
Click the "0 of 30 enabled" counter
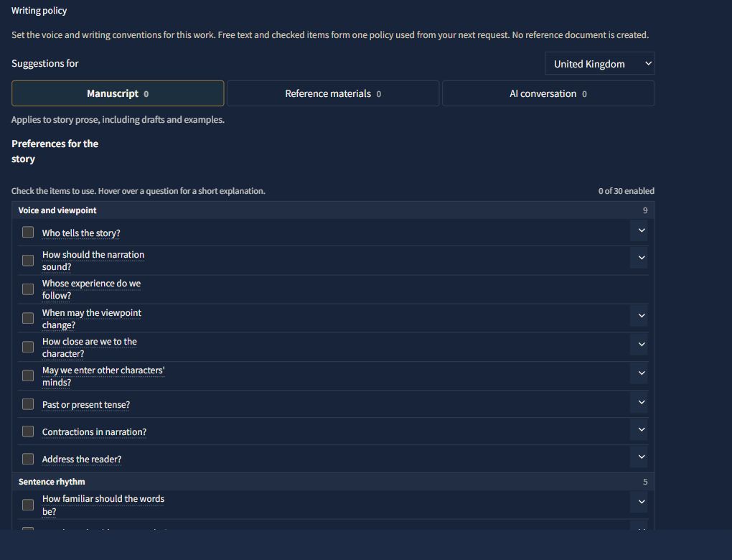click(626, 190)
